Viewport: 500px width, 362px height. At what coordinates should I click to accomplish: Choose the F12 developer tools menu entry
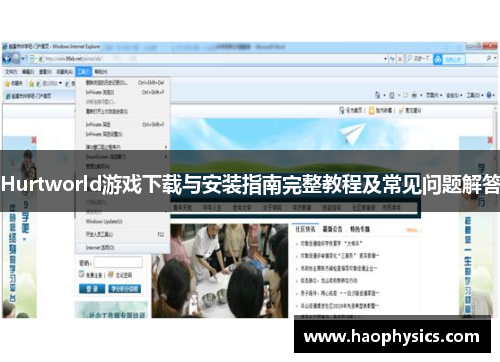coord(123,235)
